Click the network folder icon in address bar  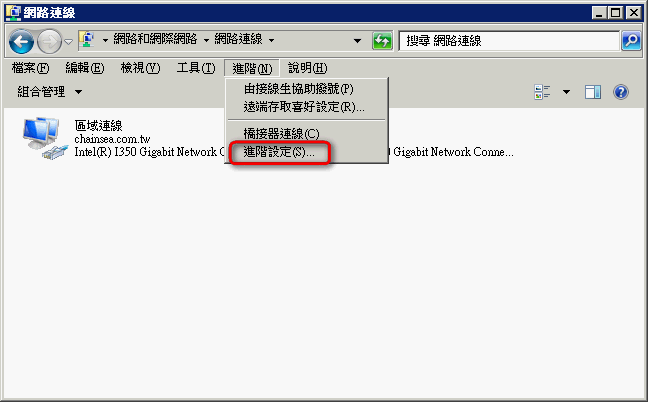click(88, 40)
